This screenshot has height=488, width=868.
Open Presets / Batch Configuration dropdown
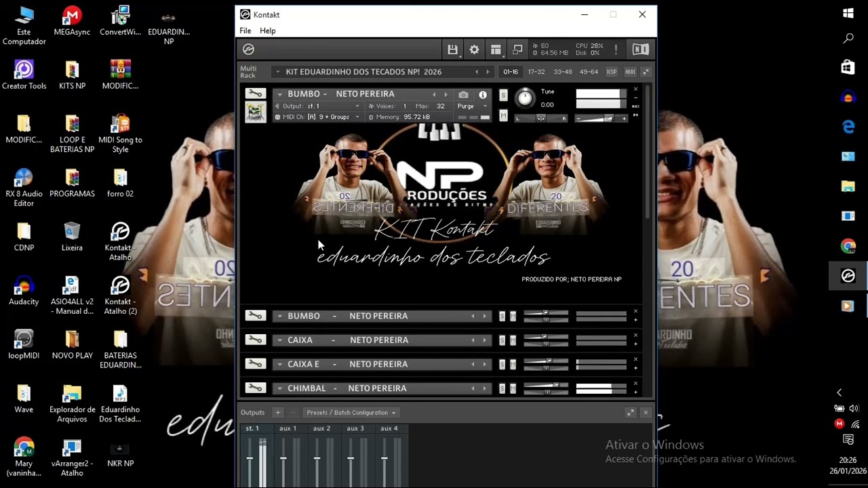pos(351,412)
